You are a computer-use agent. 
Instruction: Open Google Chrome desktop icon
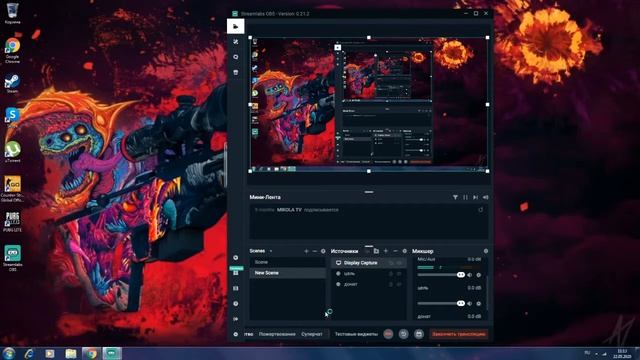tap(12, 51)
